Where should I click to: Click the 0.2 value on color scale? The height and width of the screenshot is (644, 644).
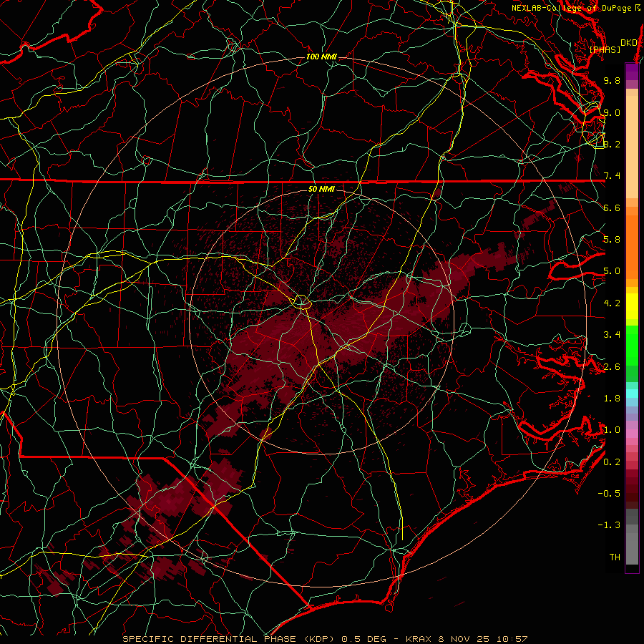click(612, 462)
